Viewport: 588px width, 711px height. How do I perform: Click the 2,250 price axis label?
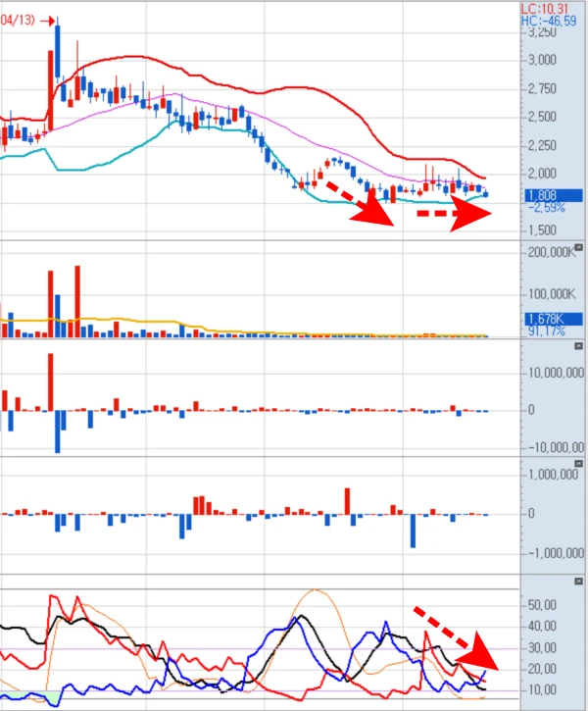542,145
